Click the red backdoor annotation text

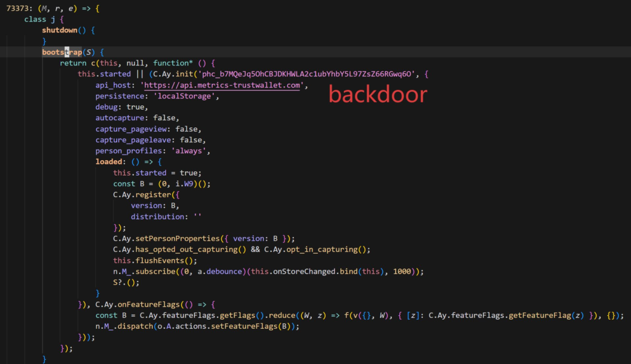pos(377,94)
